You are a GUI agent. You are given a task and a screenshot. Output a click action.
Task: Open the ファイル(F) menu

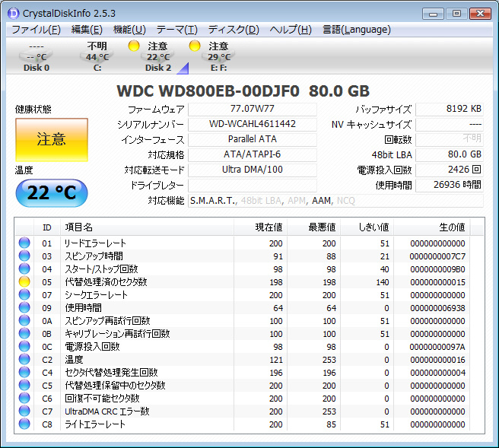pyautogui.click(x=36, y=30)
